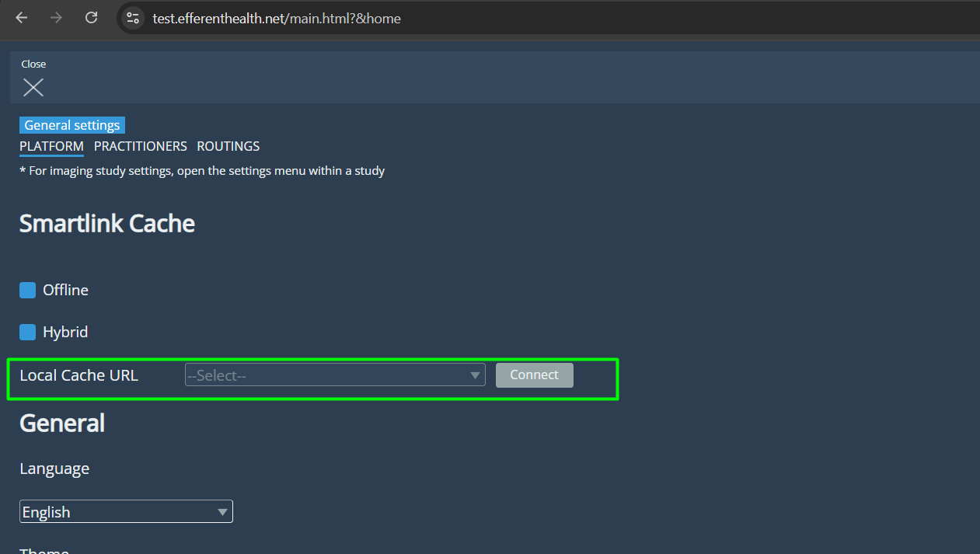
Task: Open the ROUTINGS tab
Action: (228, 146)
